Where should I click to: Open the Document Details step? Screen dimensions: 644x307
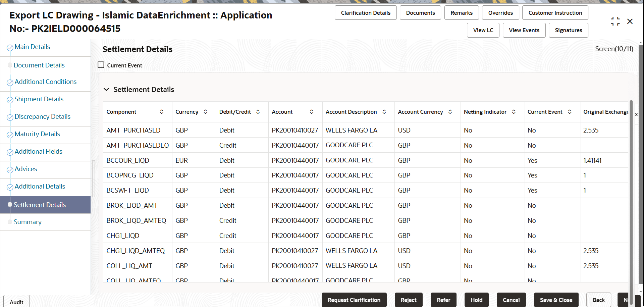[39, 65]
